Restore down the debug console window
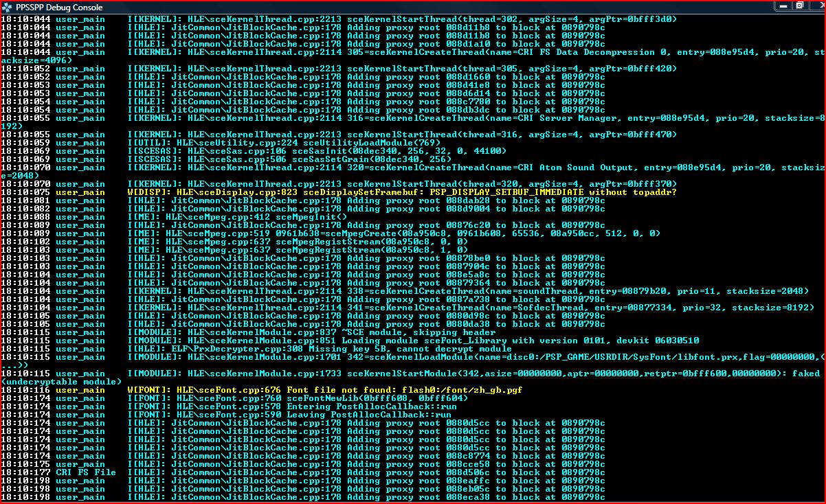Screen dimensions: 826x504 [799, 5]
